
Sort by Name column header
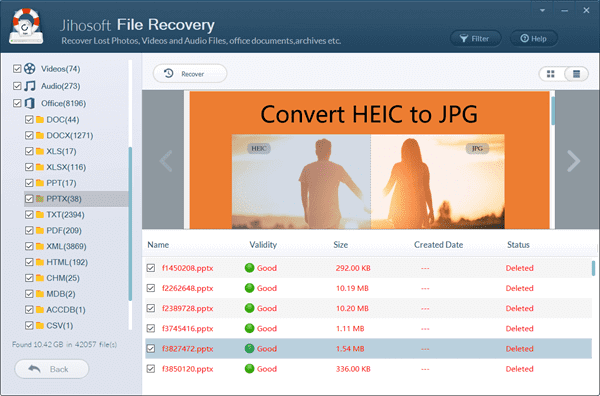click(x=158, y=245)
